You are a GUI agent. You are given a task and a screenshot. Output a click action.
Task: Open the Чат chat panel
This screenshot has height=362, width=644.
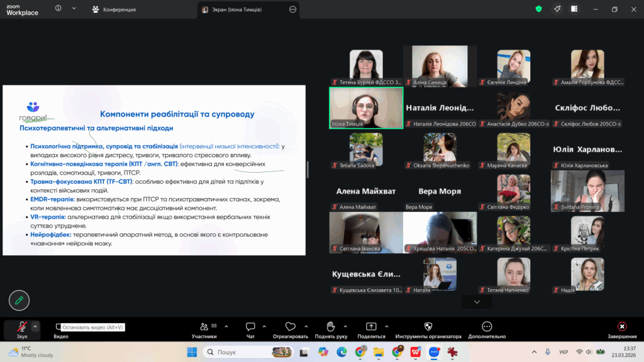(x=250, y=327)
